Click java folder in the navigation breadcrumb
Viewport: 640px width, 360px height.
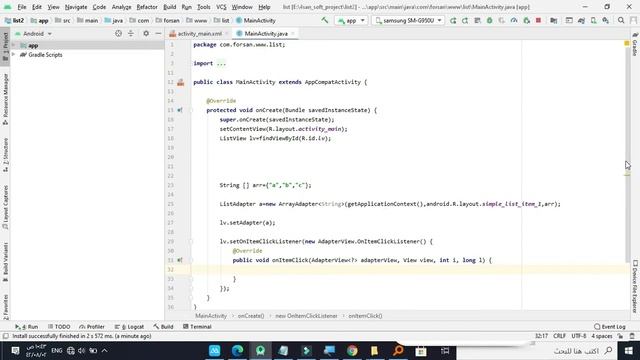114,20
